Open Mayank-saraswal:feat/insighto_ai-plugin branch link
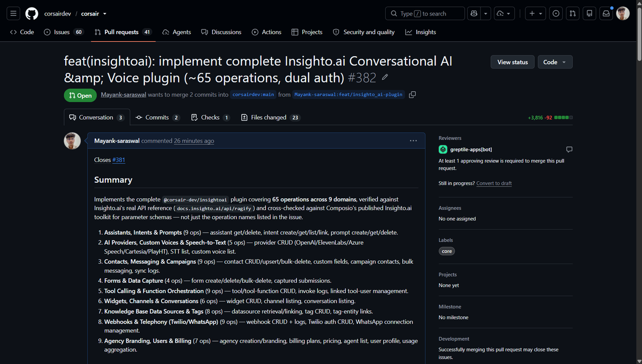The width and height of the screenshot is (642, 364). [x=348, y=95]
